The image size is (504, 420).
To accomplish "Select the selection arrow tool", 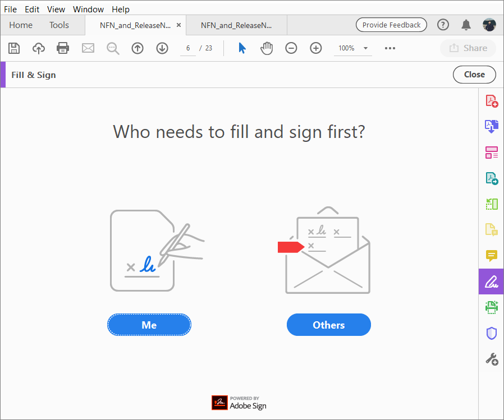I will coord(242,48).
